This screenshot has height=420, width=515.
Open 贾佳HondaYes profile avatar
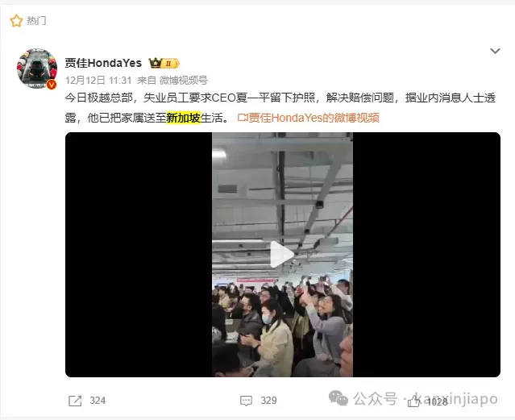tap(37, 69)
